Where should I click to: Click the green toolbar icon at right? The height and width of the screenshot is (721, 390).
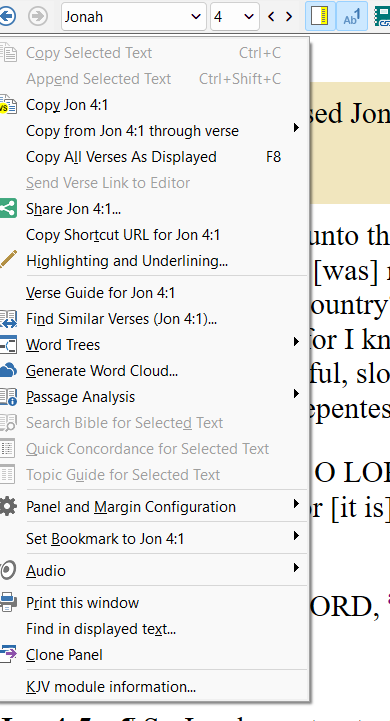pos(382,16)
